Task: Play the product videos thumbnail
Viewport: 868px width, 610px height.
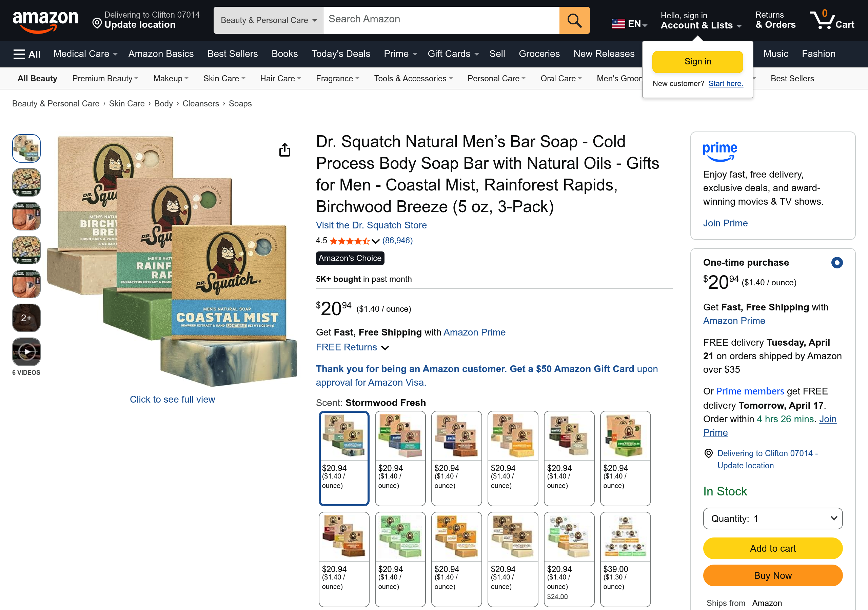Action: click(x=26, y=351)
